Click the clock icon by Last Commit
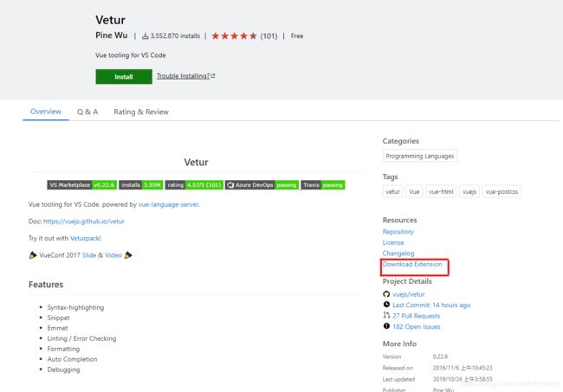The width and height of the screenshot is (563, 392). point(386,305)
